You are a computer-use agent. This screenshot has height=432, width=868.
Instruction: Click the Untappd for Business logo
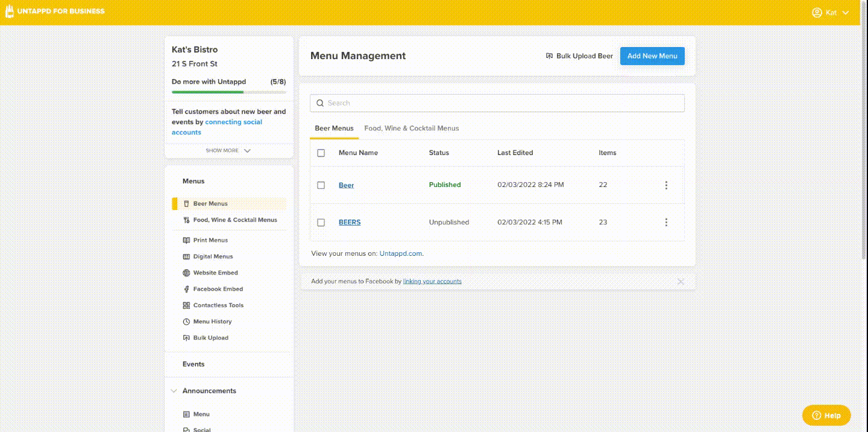(55, 11)
